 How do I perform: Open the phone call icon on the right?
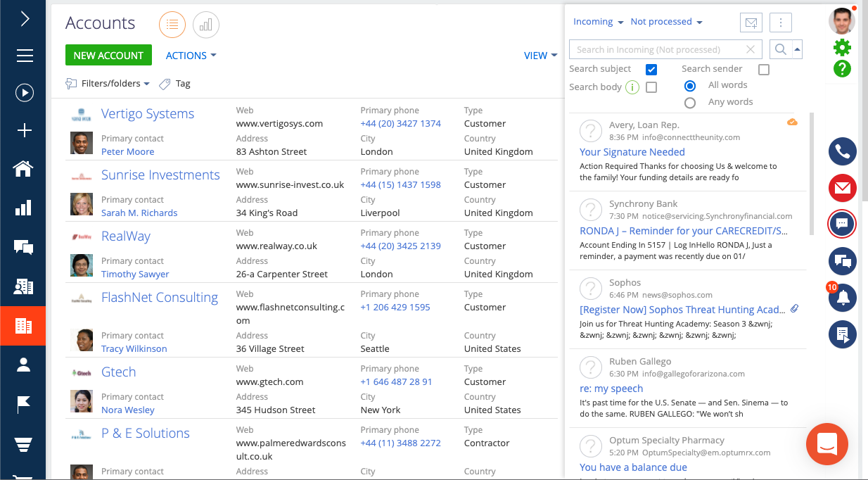pos(842,151)
